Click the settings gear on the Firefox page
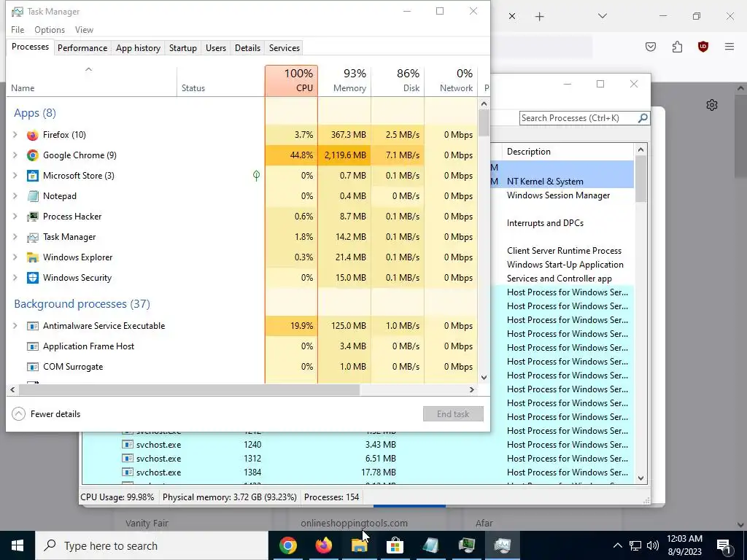This screenshot has height=560, width=747. pyautogui.click(x=712, y=105)
